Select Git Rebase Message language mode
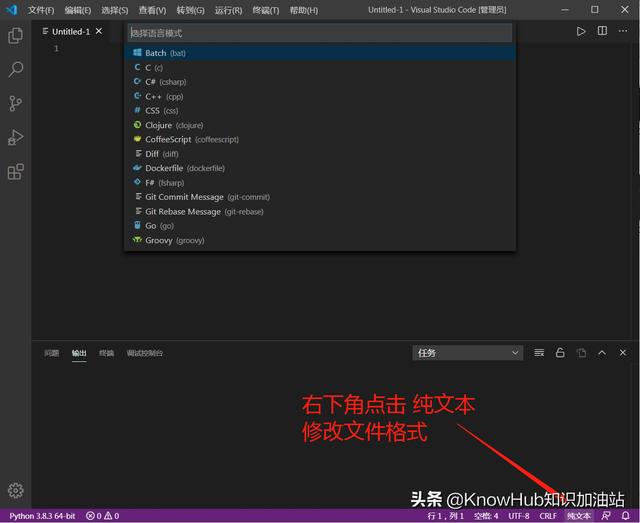Image resolution: width=640 pixels, height=523 pixels. [320, 211]
